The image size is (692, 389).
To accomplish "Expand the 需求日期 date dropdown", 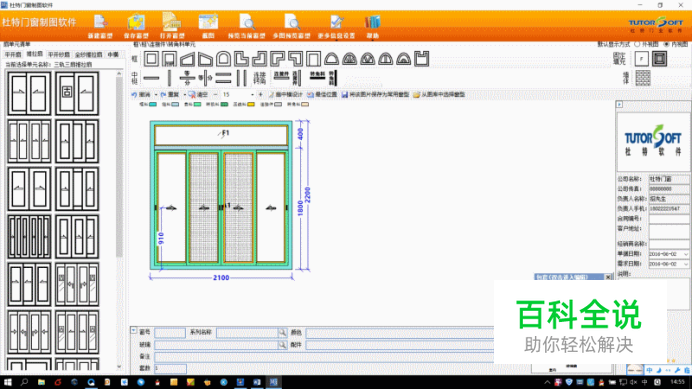I will point(685,264).
